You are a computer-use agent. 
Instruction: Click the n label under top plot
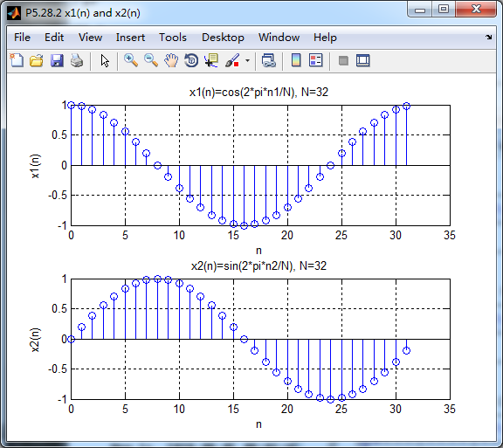pyautogui.click(x=258, y=251)
